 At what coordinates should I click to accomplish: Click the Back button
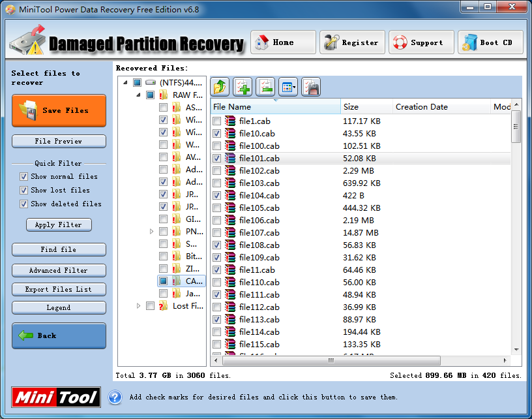pos(59,336)
